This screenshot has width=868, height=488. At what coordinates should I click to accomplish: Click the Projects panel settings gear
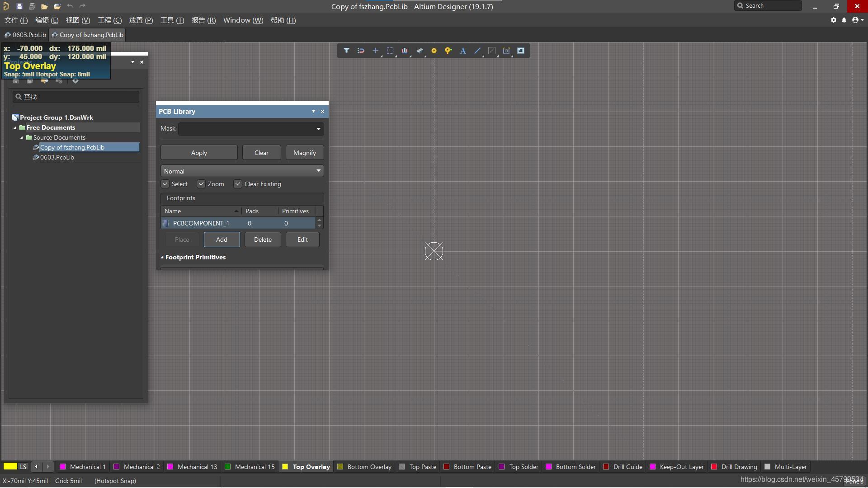pyautogui.click(x=75, y=81)
